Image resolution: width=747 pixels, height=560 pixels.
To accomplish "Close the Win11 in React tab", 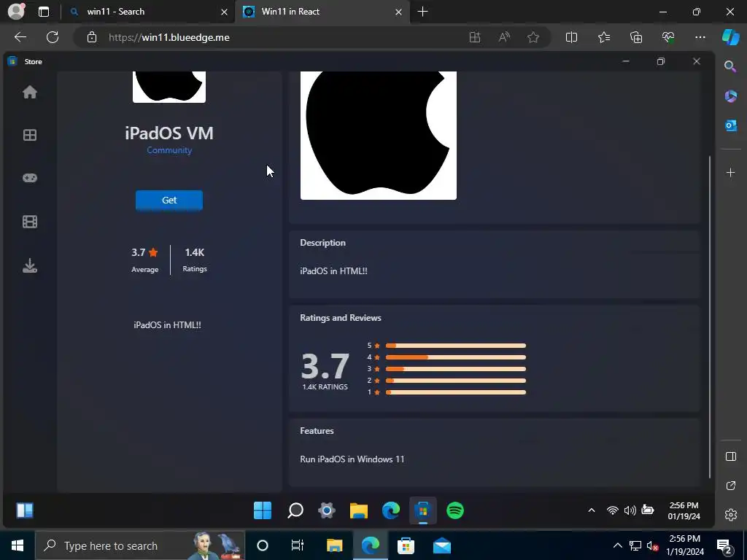I will [x=399, y=12].
